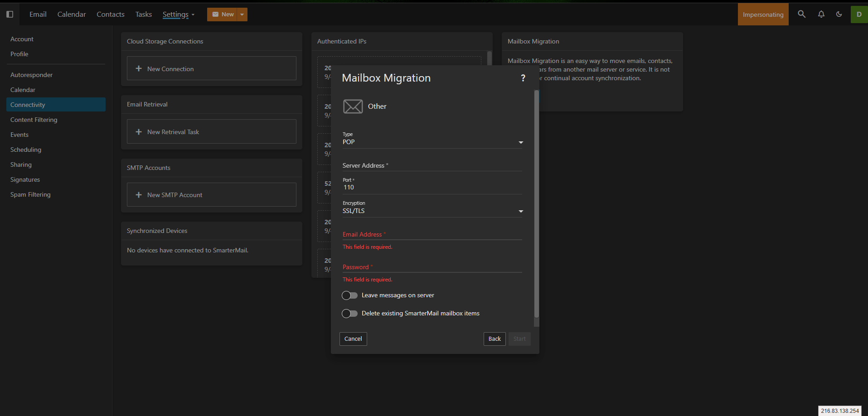Screen dimensions: 868x416
Task: Open the search magnifier icon
Action: [x=801, y=15]
